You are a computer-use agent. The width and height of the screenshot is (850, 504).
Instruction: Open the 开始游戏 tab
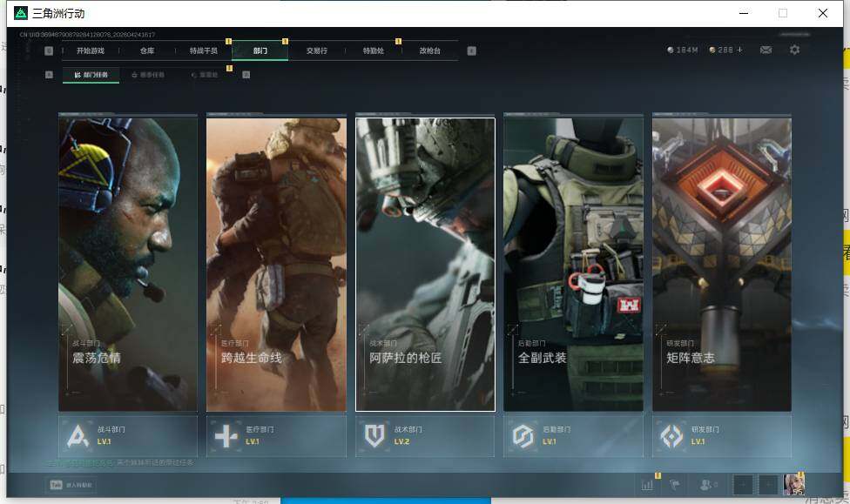[91, 51]
